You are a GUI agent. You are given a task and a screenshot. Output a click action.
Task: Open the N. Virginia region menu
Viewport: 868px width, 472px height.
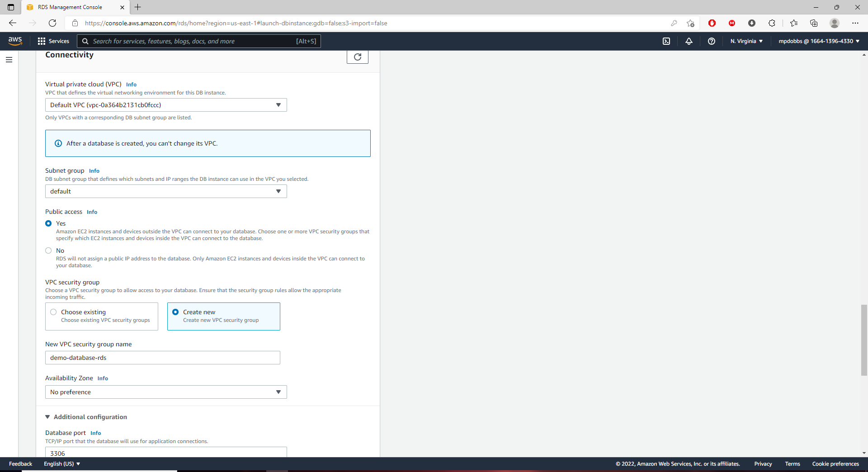point(746,41)
